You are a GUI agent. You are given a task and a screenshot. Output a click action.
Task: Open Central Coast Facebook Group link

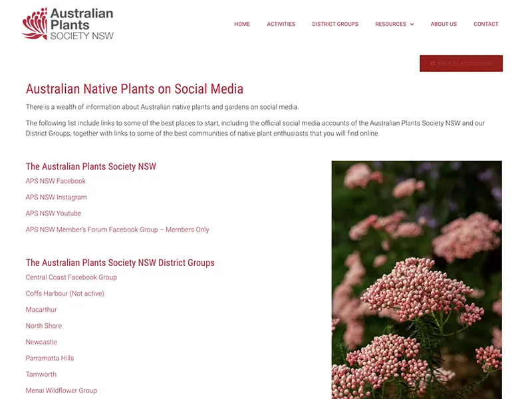(71, 277)
